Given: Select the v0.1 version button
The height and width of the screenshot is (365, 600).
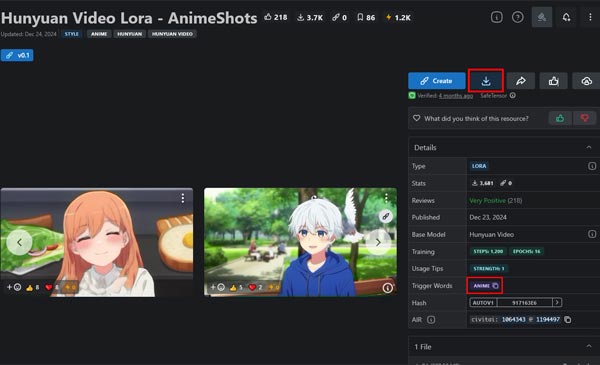Looking at the screenshot, I should click(17, 55).
